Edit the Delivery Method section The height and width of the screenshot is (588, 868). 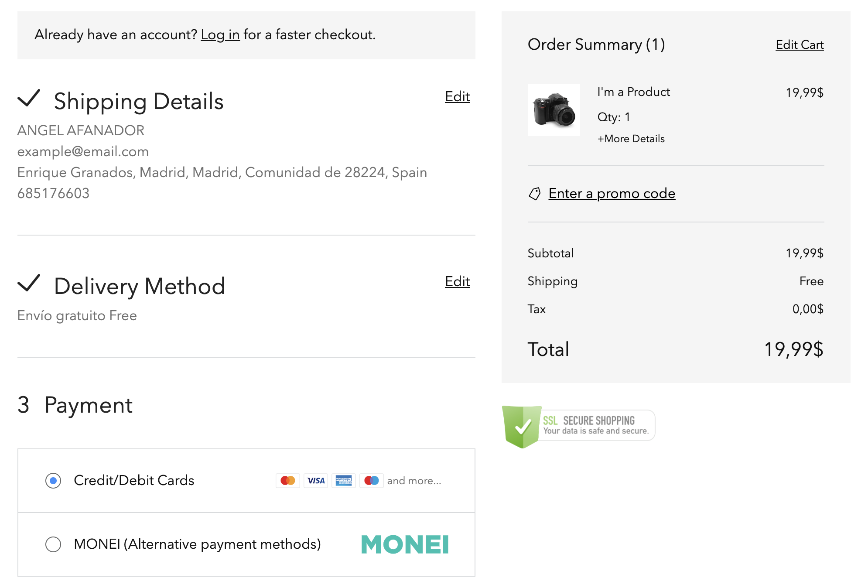pos(458,281)
